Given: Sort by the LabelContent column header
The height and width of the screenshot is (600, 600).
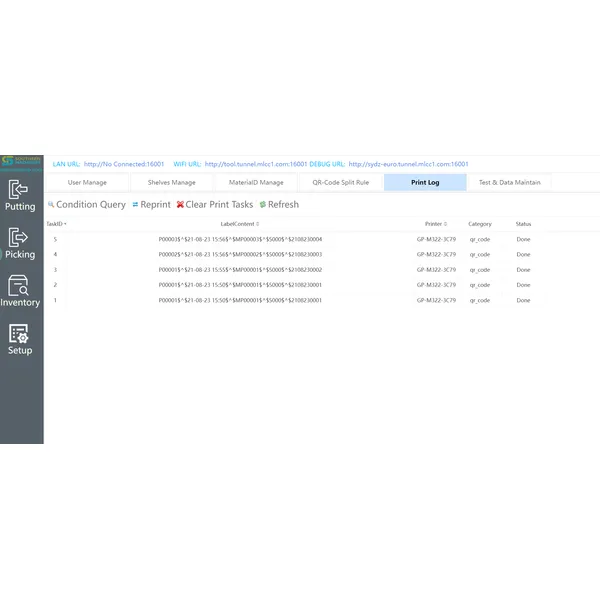Looking at the screenshot, I should pos(240,224).
